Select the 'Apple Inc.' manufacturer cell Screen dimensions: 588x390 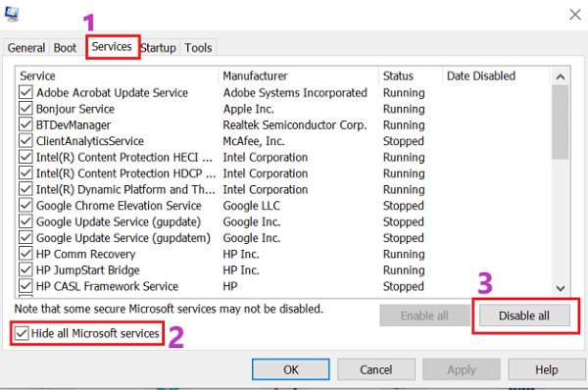[249, 109]
